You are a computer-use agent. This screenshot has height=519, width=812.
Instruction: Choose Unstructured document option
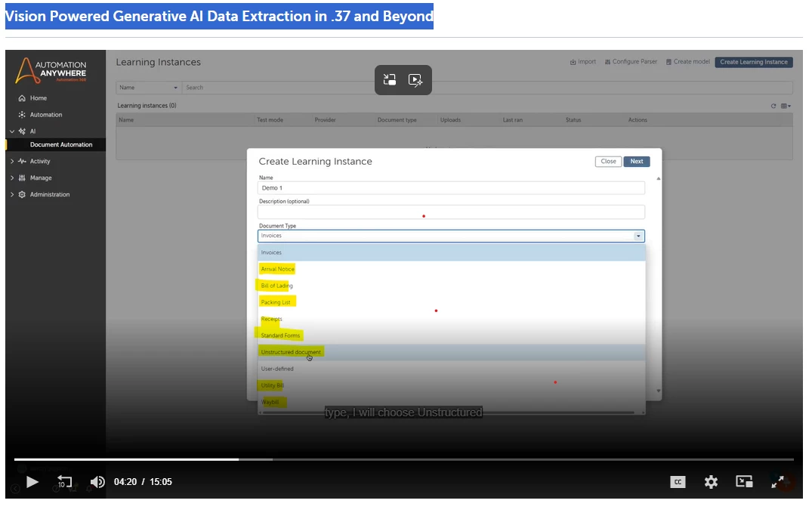pyautogui.click(x=451, y=352)
